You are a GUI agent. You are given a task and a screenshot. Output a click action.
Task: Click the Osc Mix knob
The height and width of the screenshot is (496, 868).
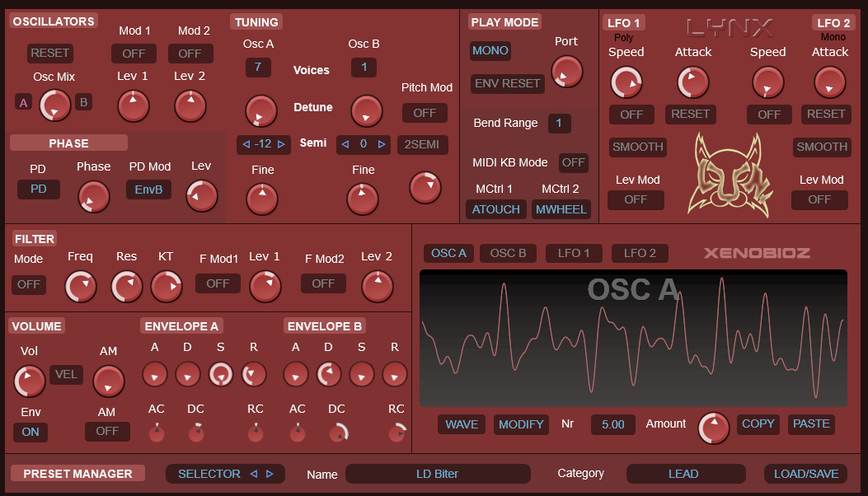54,105
